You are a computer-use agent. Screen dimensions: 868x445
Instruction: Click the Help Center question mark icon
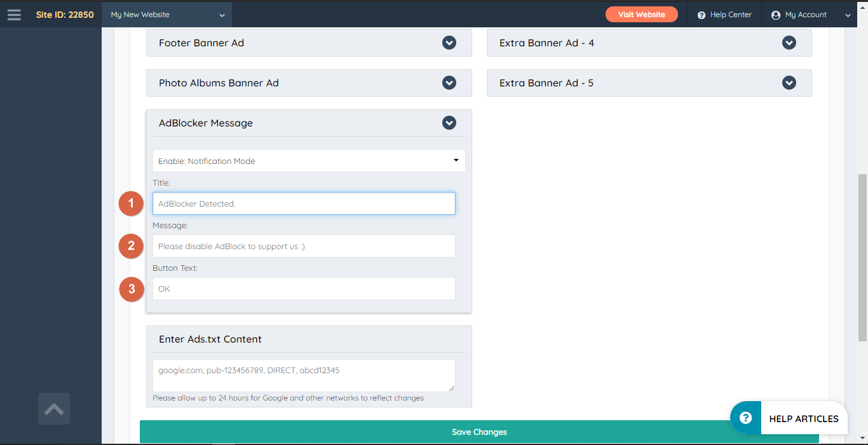click(x=700, y=14)
